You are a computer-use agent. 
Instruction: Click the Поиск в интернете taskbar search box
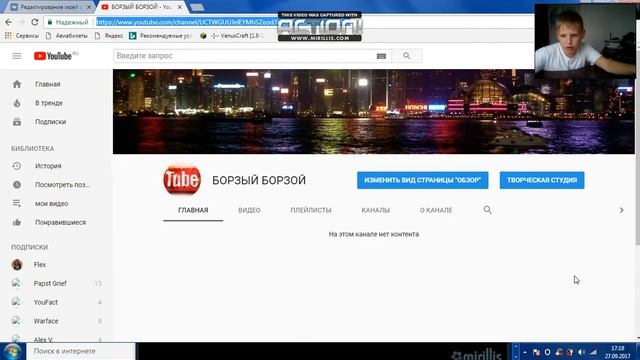point(81,351)
